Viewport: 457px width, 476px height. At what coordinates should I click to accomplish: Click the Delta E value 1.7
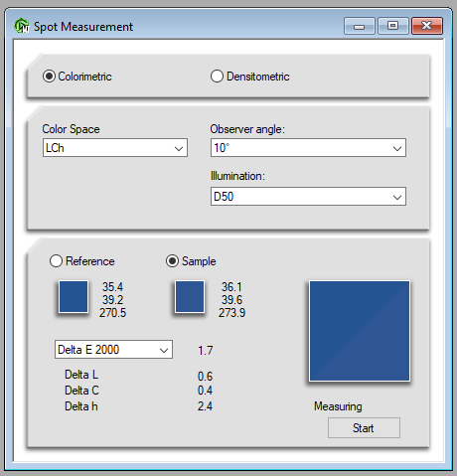(x=206, y=351)
